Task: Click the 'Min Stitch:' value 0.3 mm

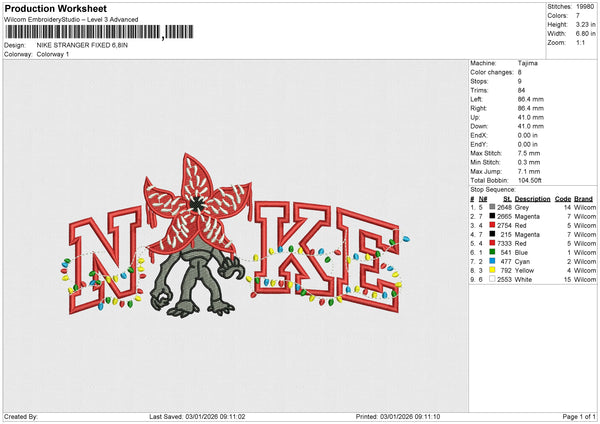Action: pyautogui.click(x=529, y=162)
